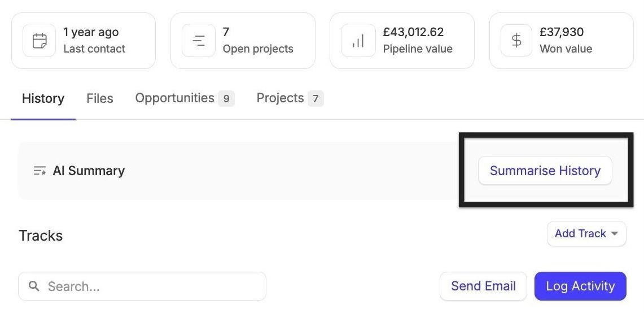The image size is (644, 313).
Task: Select the £37,930 Won value card
Action: (562, 40)
